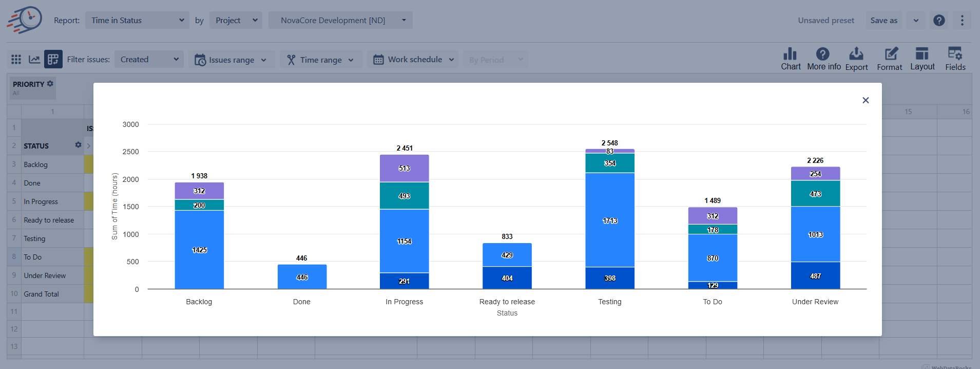980x369 pixels.
Task: Open the vertical three-dot more menu
Action: click(962, 21)
